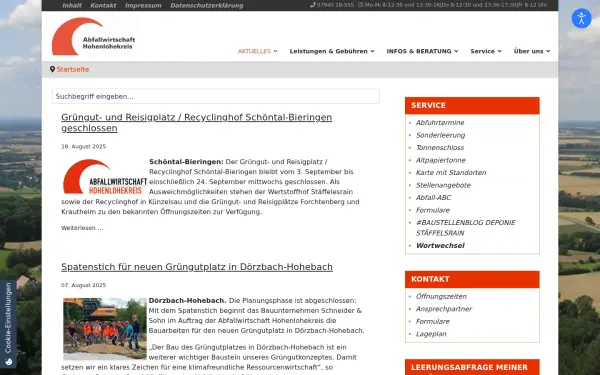The height and width of the screenshot is (375, 600).
Task: Click the KONTAKT box heading
Action: [472, 279]
